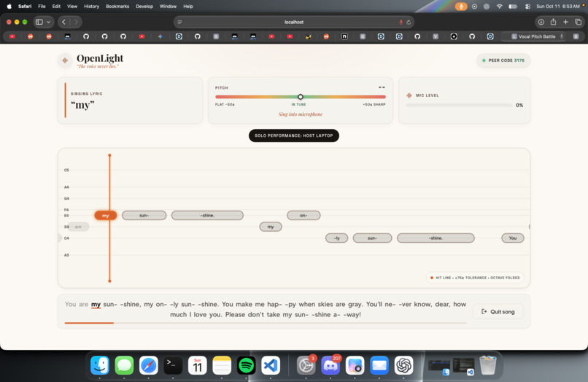The image size is (588, 382).
Task: Open the History menu
Action: (x=91, y=7)
